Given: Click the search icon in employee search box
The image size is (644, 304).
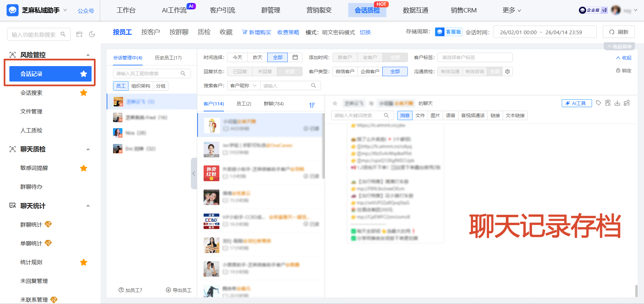Looking at the screenshot, I should (183, 73).
